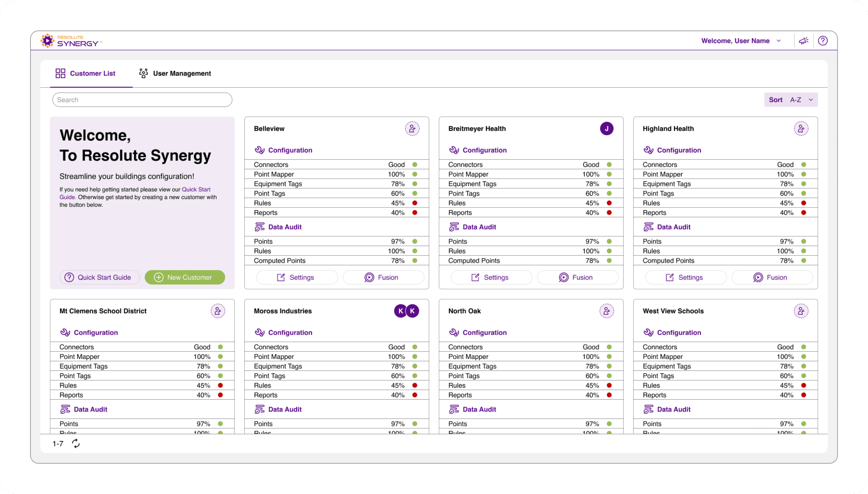
Task: Assign user icon on Belleview card
Action: (x=412, y=129)
